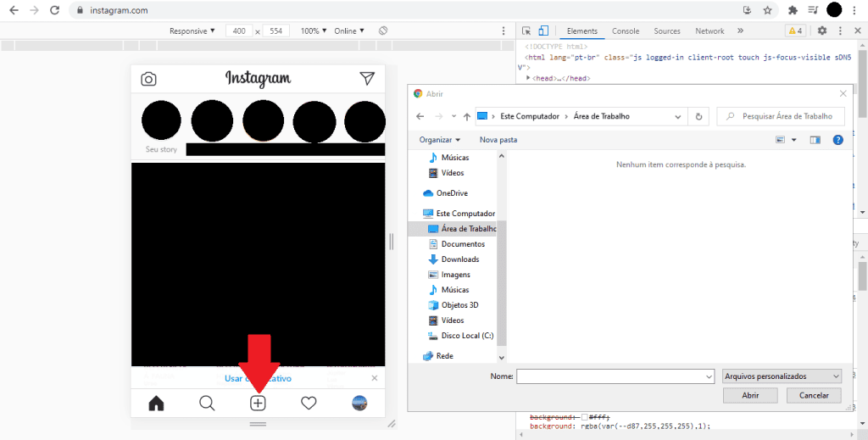868x440 pixels.
Task: Select Documentos in the navigation tree
Action: click(457, 244)
